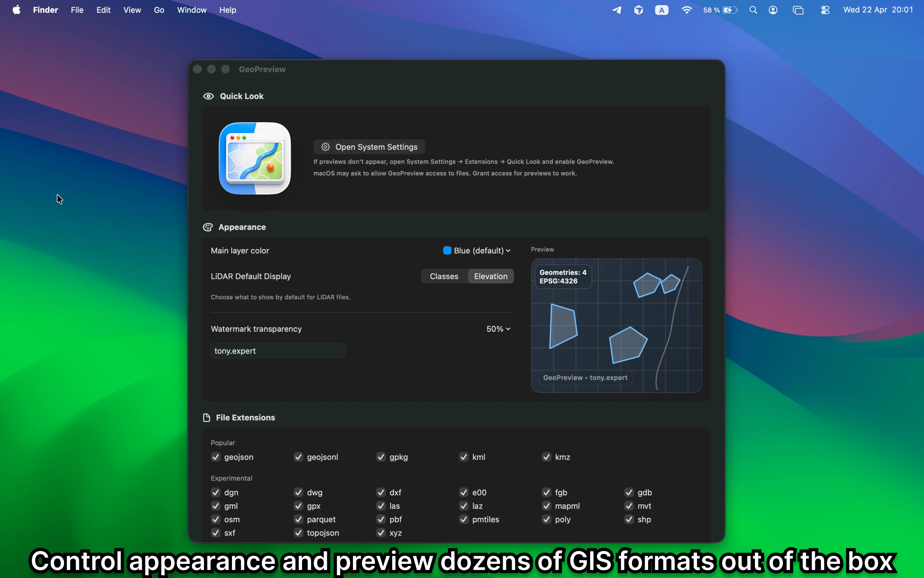Click the blue color swatch
Image resolution: width=924 pixels, height=578 pixels.
[447, 251]
